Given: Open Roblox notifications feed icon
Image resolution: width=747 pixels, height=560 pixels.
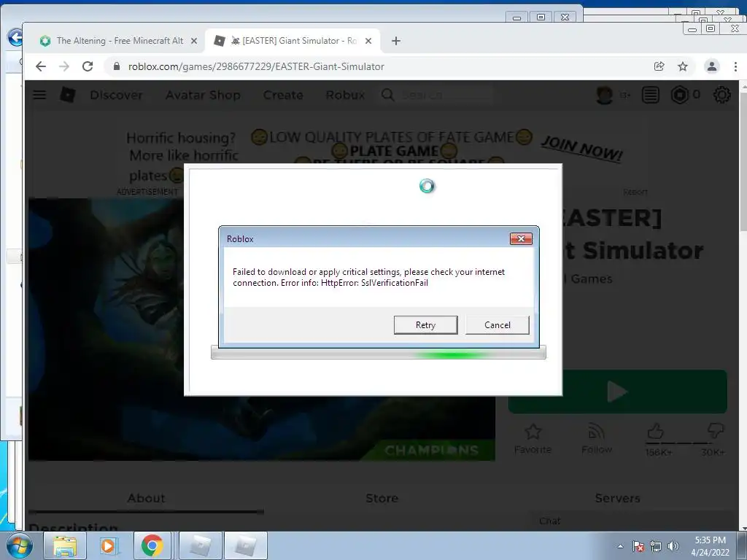Looking at the screenshot, I should pos(650,96).
